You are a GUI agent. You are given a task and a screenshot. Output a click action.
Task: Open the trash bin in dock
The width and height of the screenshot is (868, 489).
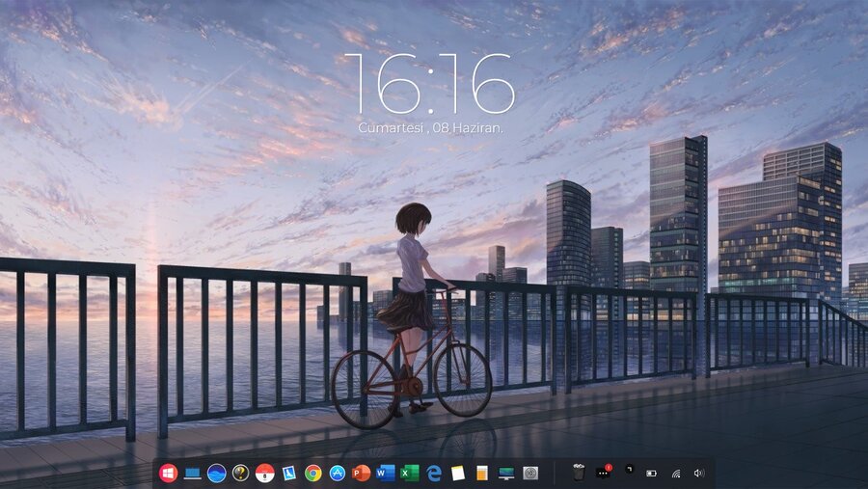pyautogui.click(x=579, y=473)
